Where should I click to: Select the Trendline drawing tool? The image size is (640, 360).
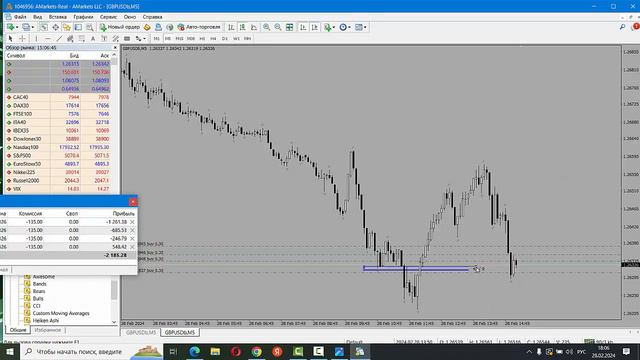coord(59,38)
